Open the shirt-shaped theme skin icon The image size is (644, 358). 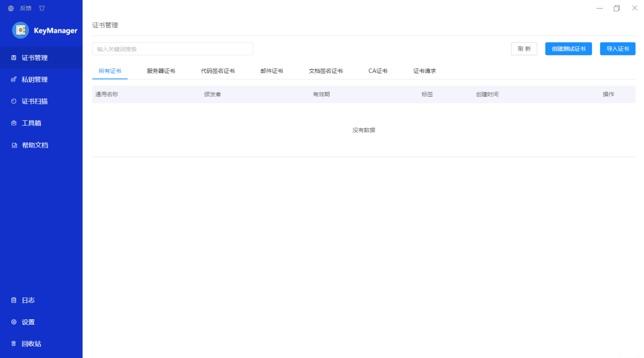click(x=42, y=8)
